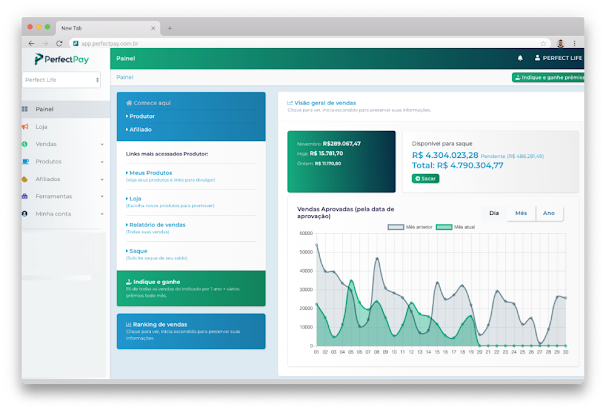This screenshot has height=410, width=606.
Task: Expand the Minha conta menu arrow
Action: (102, 214)
